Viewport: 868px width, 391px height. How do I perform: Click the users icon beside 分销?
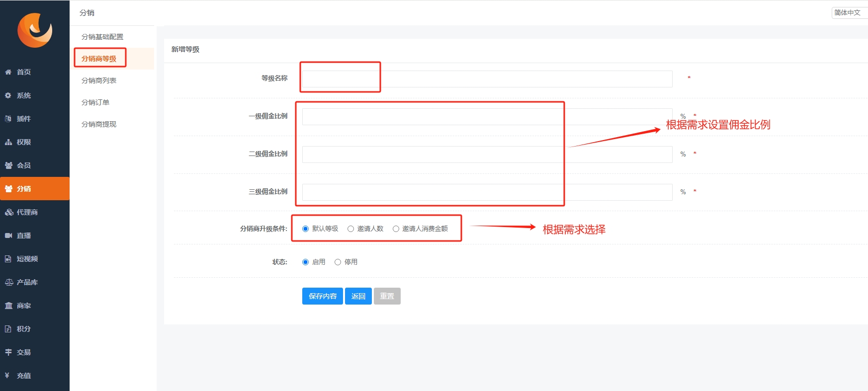(x=8, y=189)
